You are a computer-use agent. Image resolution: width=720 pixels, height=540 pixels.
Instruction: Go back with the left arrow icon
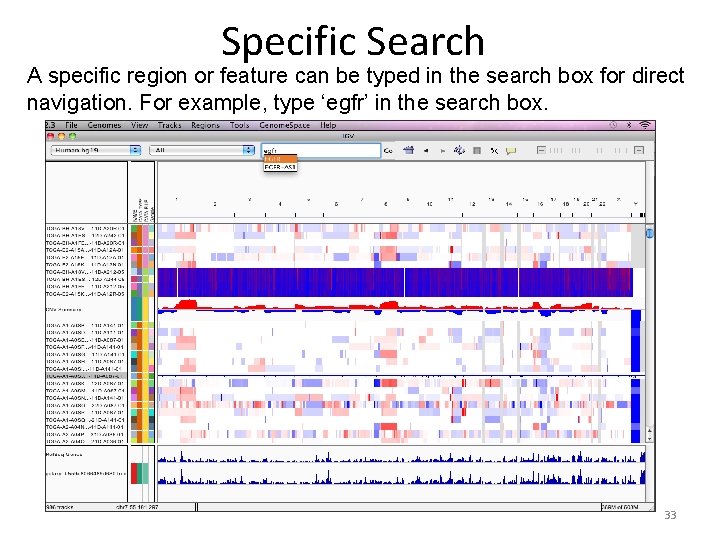[426, 151]
